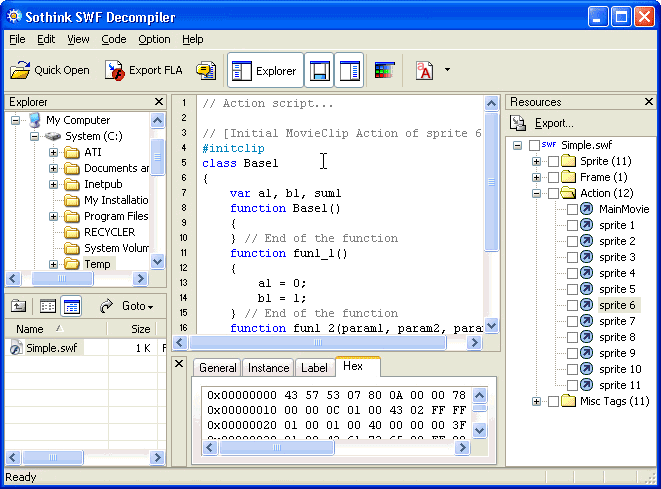Click the sprite 11 action icon
This screenshot has width=661, height=489.
(x=586, y=385)
